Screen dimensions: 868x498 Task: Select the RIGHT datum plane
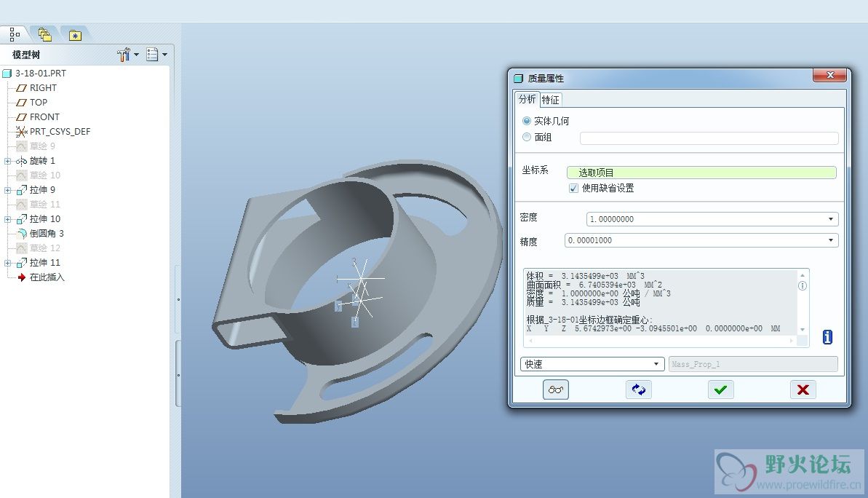tap(43, 87)
